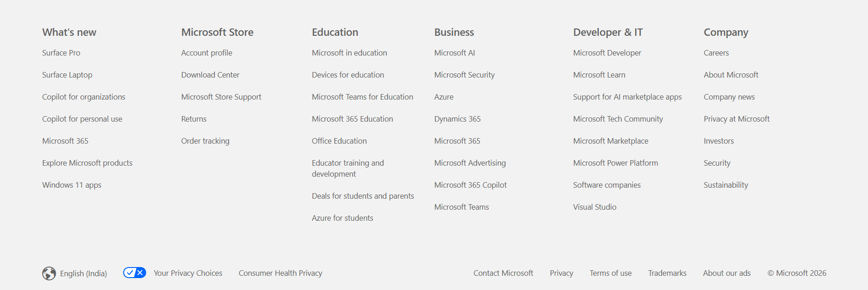Open Your Privacy Choices link
The width and height of the screenshot is (868, 290).
[188, 273]
